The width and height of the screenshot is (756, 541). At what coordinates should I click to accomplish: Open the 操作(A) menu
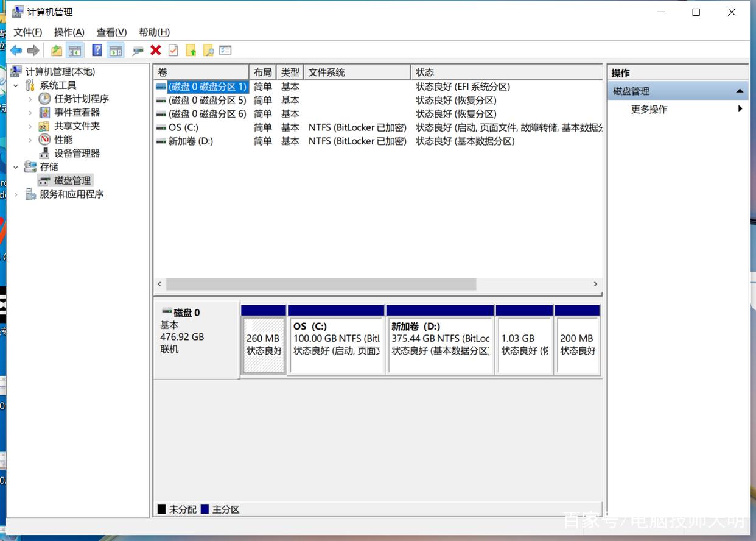click(x=69, y=32)
